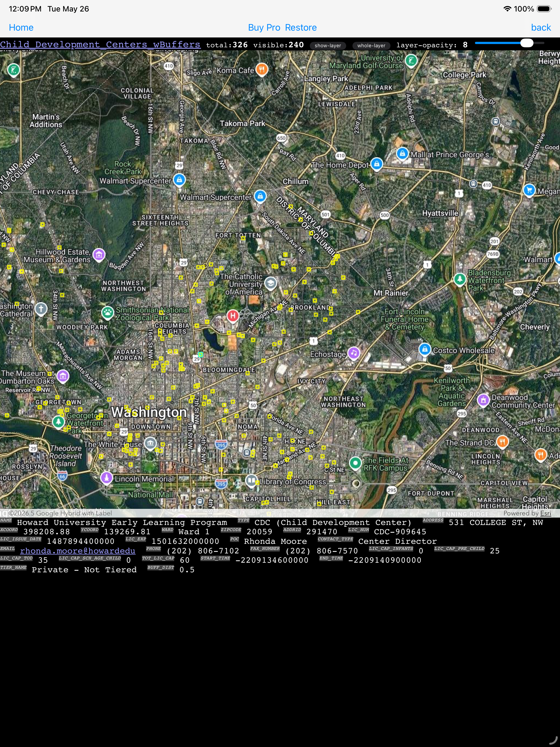Tap the Washington Cathedral church pin
Image resolution: width=560 pixels, height=747 pixels.
[41, 309]
